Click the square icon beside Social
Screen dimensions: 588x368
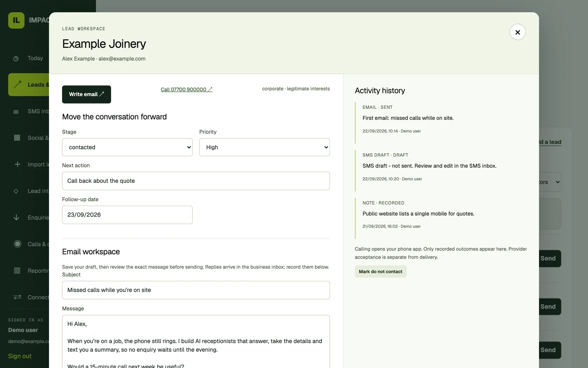(17, 138)
